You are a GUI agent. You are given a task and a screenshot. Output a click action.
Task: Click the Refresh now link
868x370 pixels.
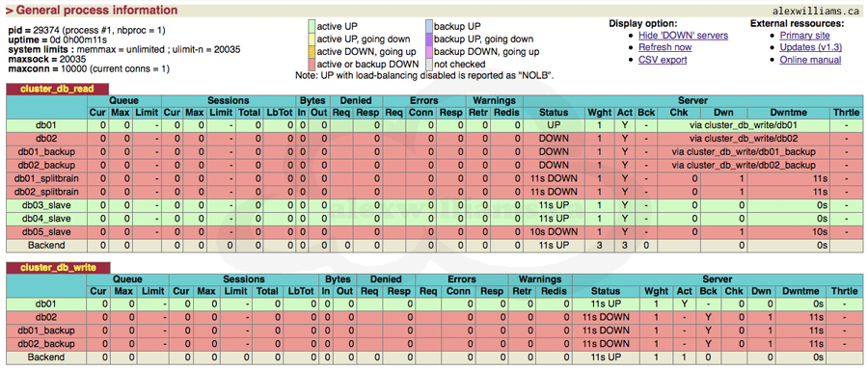665,47
